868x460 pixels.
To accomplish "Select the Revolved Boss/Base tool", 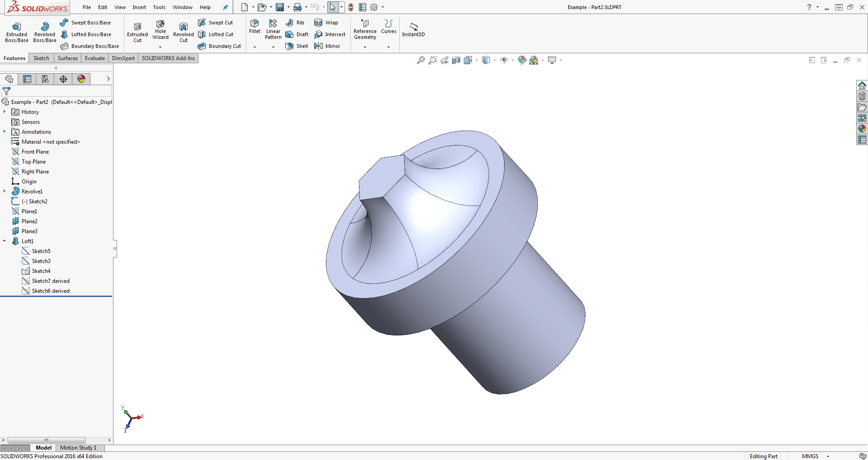I will pos(45,32).
